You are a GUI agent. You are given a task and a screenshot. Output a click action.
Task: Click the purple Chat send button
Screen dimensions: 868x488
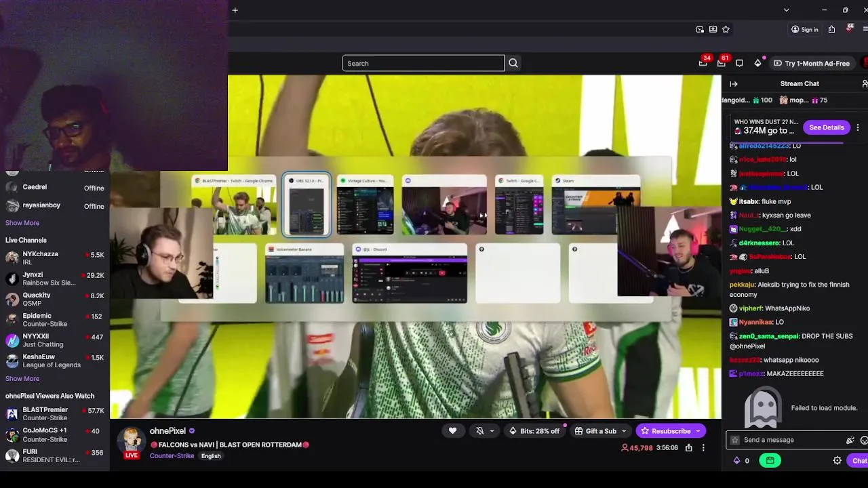pyautogui.click(x=859, y=460)
